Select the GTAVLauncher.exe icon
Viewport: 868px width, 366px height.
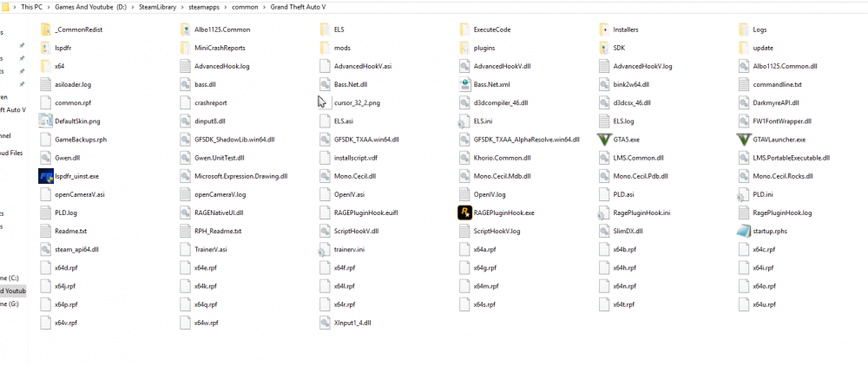click(x=743, y=140)
